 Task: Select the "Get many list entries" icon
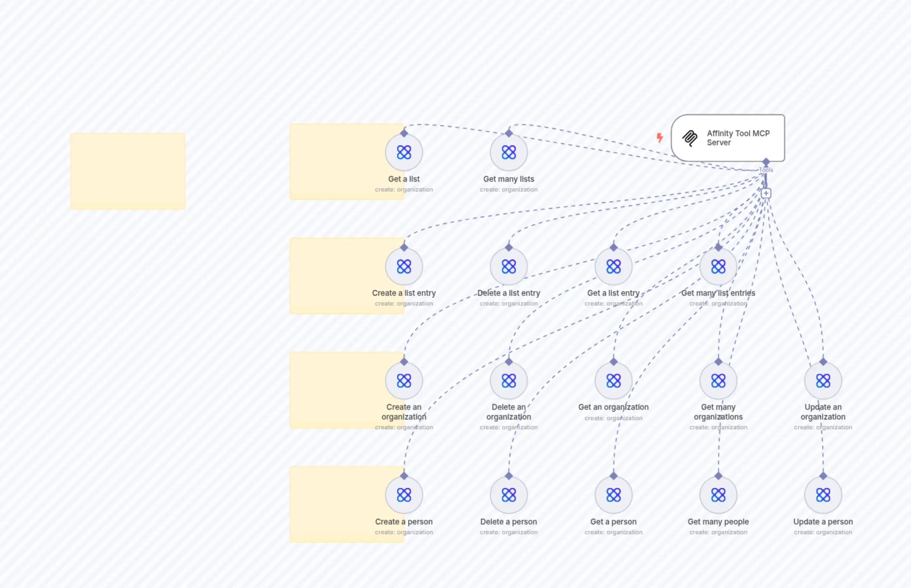pos(718,266)
